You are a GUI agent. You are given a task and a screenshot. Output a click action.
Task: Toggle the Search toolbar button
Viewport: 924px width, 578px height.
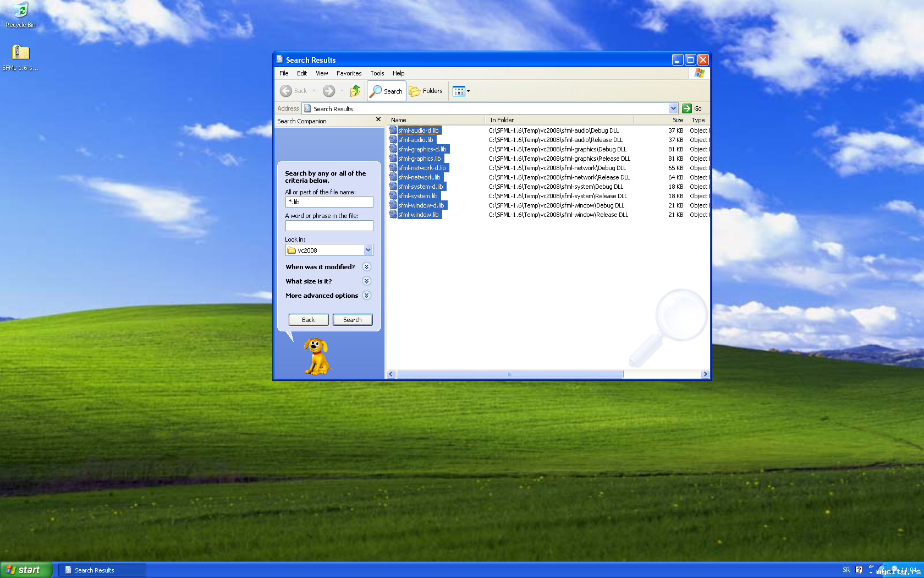[x=387, y=91]
